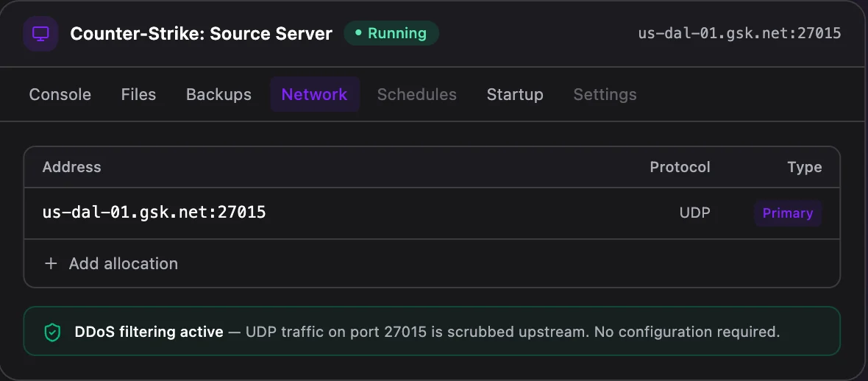This screenshot has height=381, width=868.
Task: Click the Type column header
Action: pyautogui.click(x=805, y=167)
